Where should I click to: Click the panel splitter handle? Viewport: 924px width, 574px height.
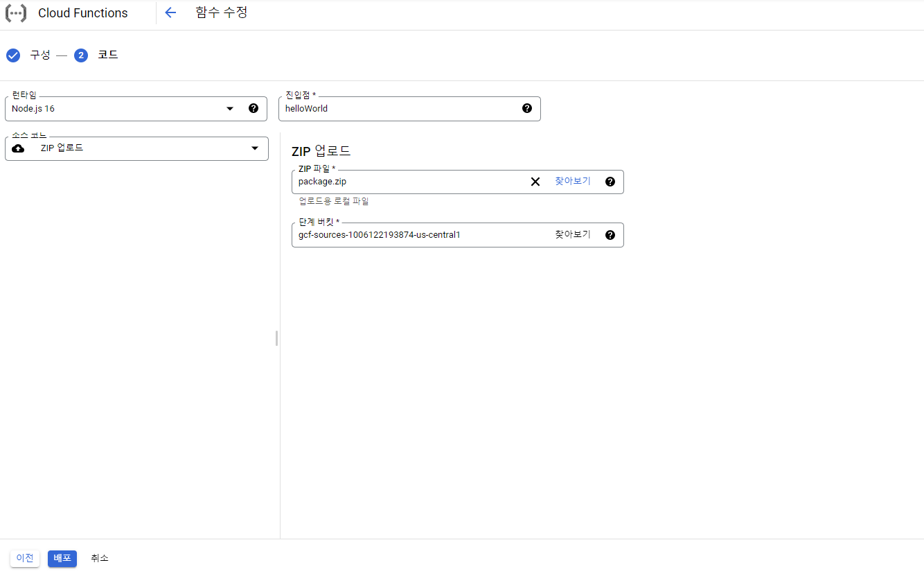pyautogui.click(x=276, y=338)
